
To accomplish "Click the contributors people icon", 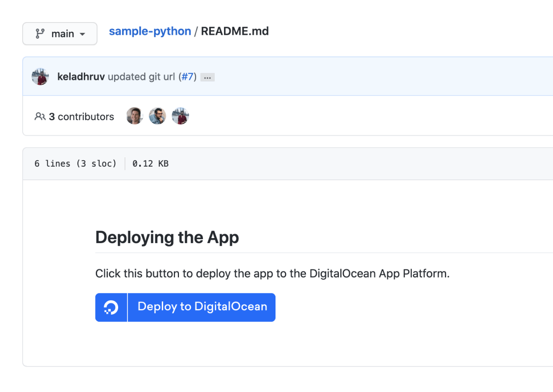I will click(x=40, y=117).
